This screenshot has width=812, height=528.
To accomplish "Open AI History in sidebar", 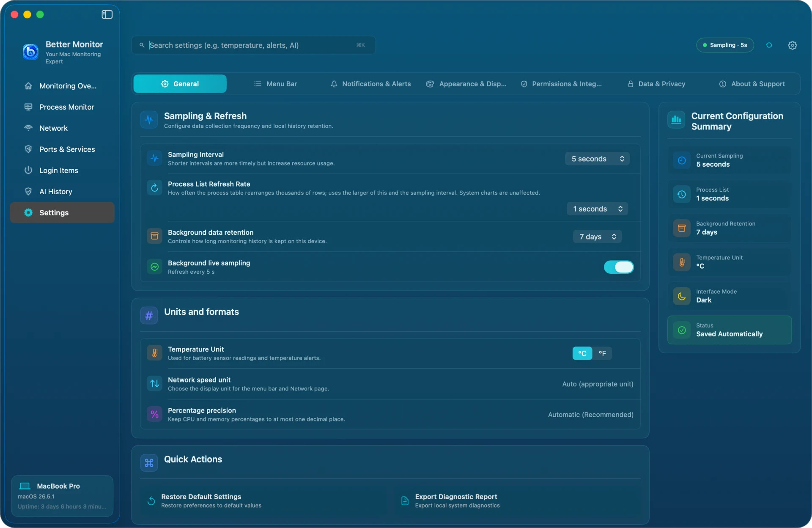I will 62,192.
